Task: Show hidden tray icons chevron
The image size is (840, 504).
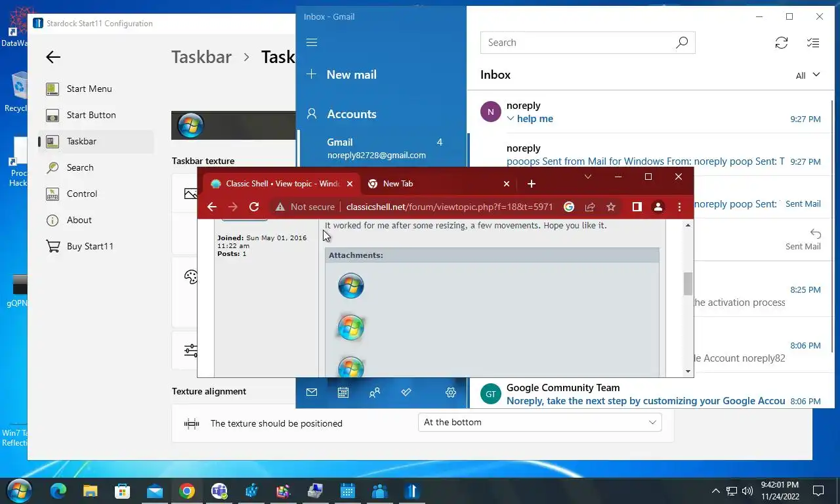Action: pos(715,491)
